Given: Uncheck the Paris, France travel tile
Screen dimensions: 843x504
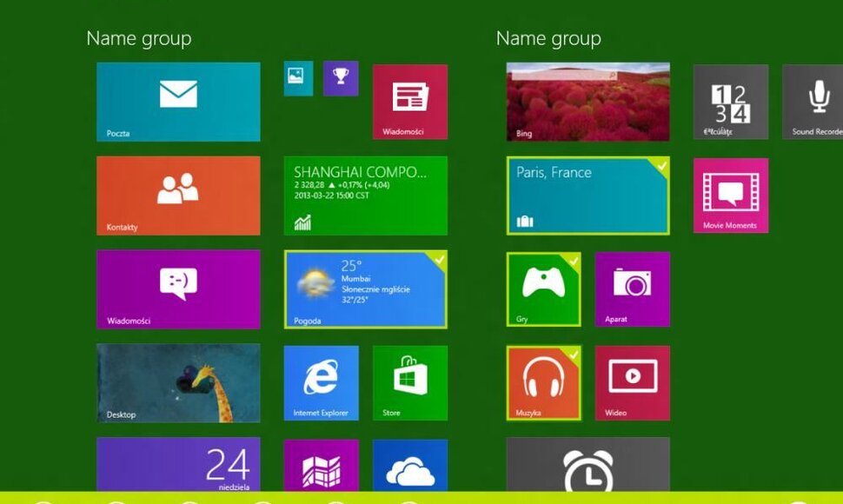Looking at the screenshot, I should (587, 196).
